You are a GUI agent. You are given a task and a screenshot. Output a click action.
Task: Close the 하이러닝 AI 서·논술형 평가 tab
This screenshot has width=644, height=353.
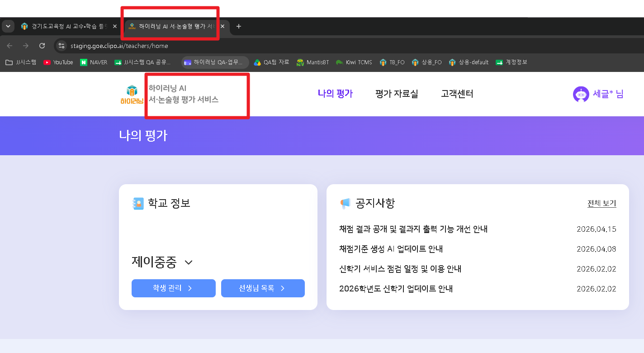(223, 26)
